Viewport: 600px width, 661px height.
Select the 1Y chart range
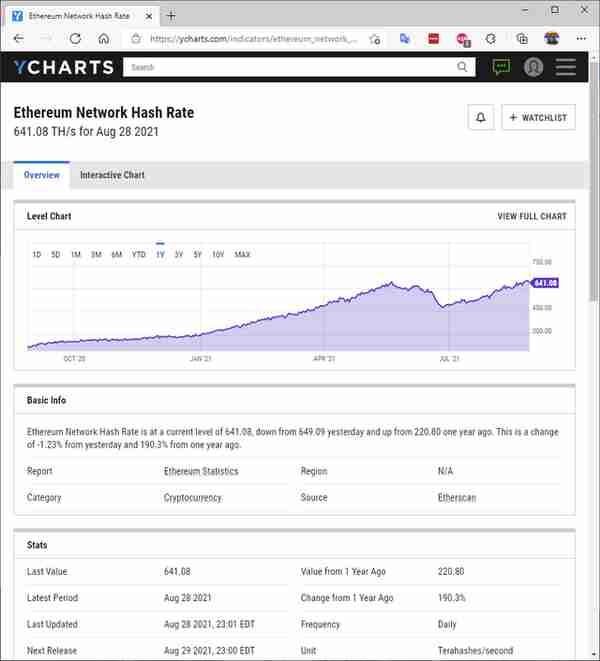[x=160, y=255]
